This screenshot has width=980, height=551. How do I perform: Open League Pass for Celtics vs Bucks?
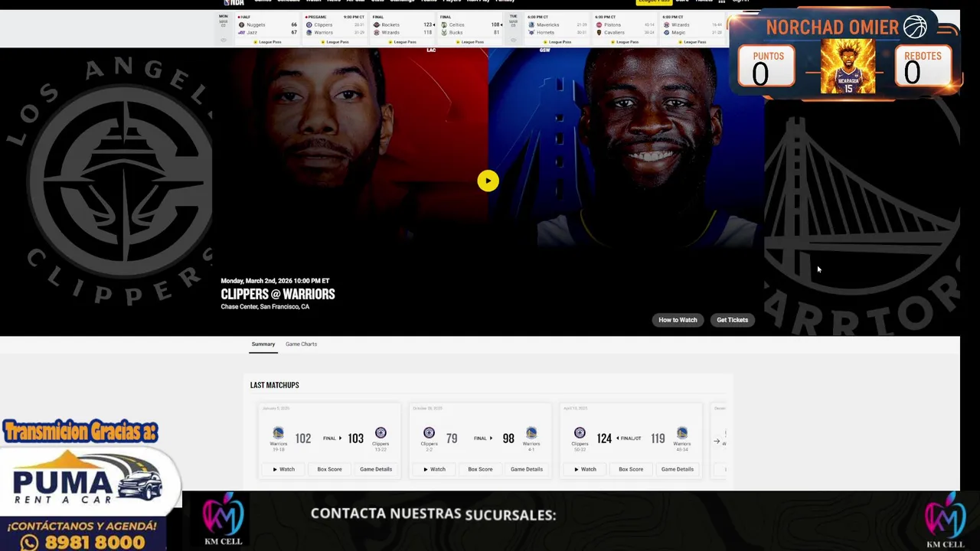pyautogui.click(x=470, y=42)
